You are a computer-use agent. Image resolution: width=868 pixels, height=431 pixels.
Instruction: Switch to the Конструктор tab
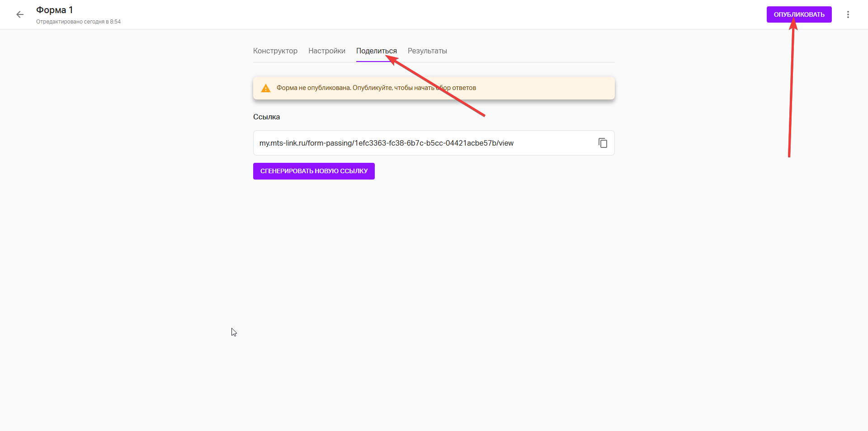pos(275,51)
